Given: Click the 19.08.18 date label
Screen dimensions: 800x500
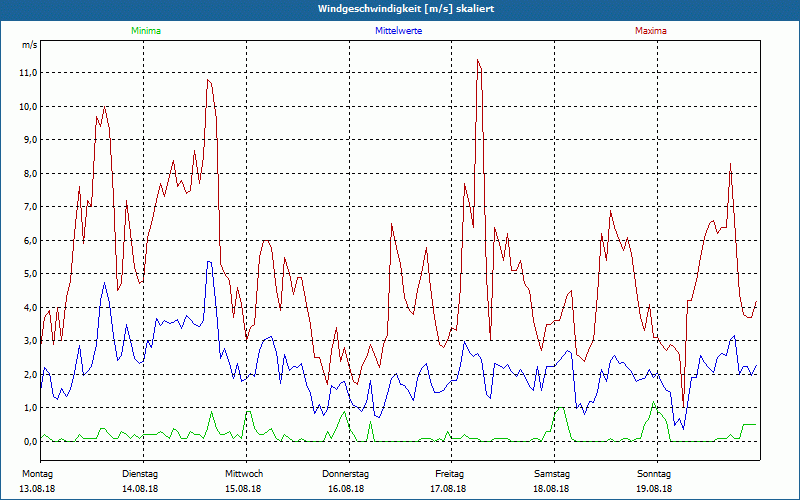Looking at the screenshot, I should 654,489.
